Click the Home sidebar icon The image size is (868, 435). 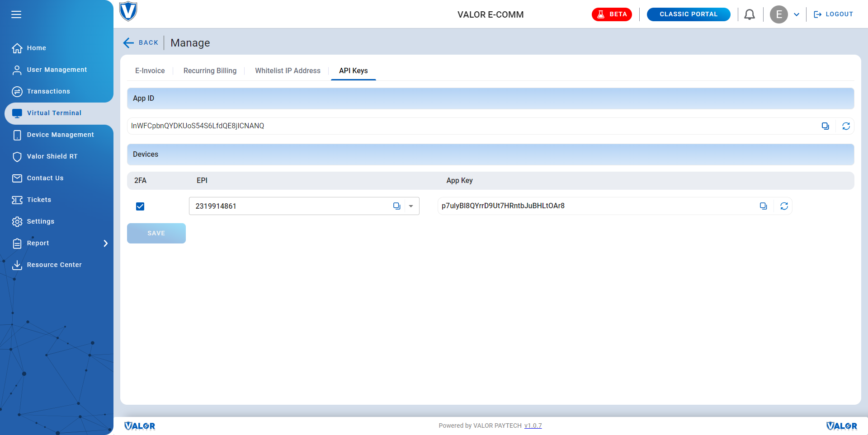click(17, 48)
